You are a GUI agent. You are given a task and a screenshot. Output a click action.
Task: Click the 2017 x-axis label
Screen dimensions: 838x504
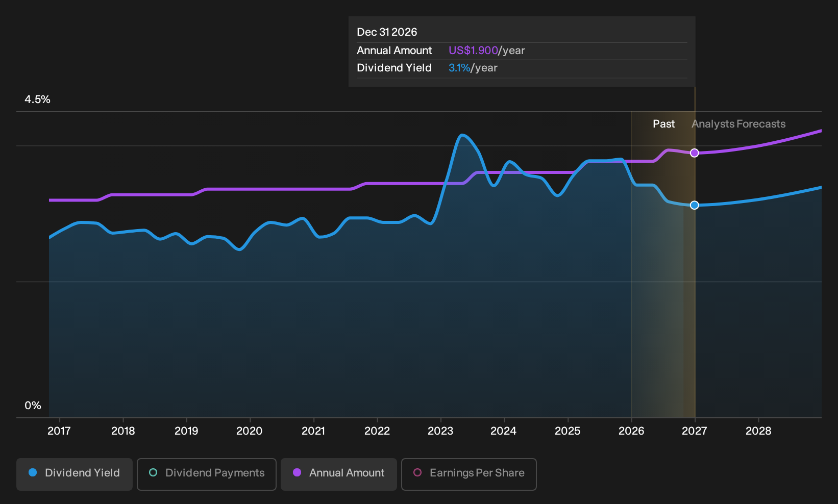(59, 431)
